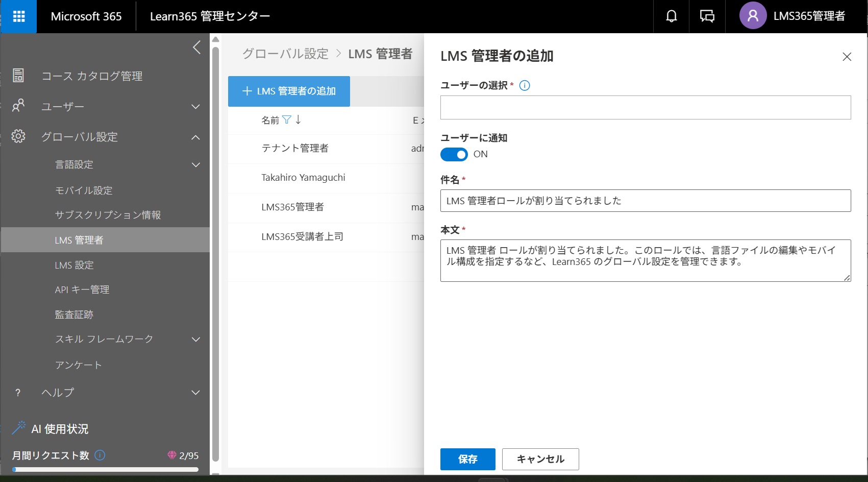Viewport: 868px width, 482px height.
Task: Select LMS 管理者 in the sidebar
Action: (x=105, y=240)
